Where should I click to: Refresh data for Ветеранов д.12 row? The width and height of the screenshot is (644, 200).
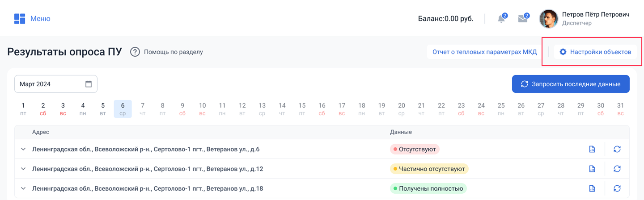point(617,169)
